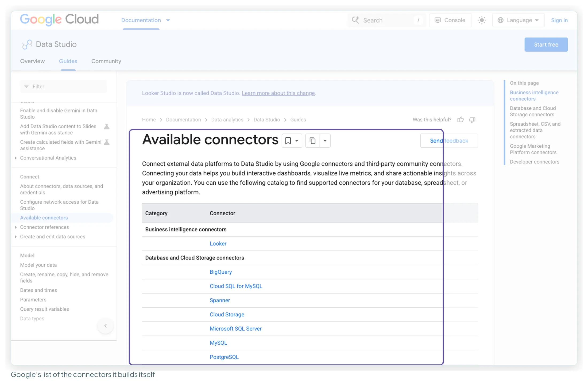Screen dimensions: 588x385
Task: Click the thumbs up helpful icon
Action: [x=460, y=120]
